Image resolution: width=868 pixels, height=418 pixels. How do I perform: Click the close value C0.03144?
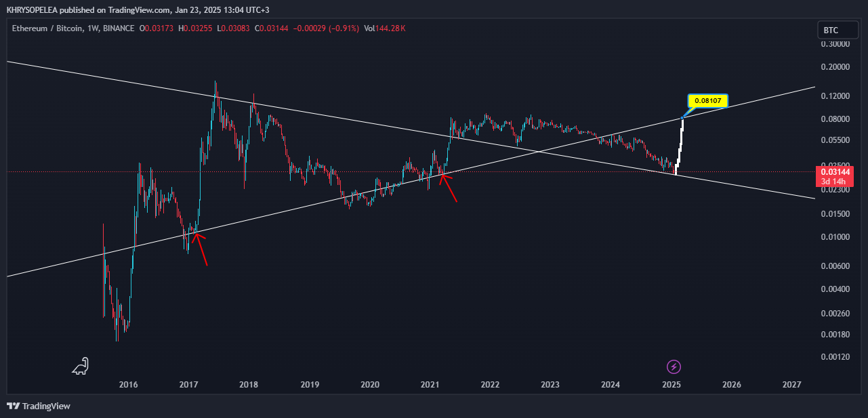click(270, 28)
